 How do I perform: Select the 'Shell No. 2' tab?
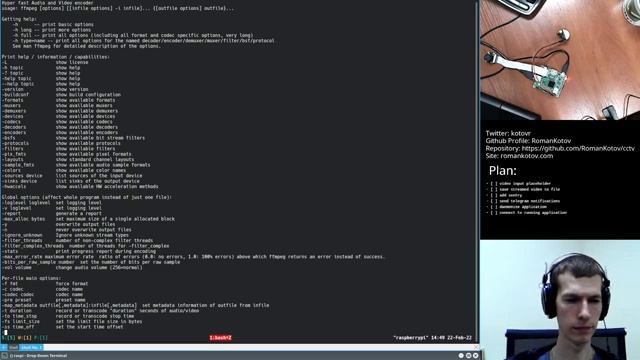(31, 347)
